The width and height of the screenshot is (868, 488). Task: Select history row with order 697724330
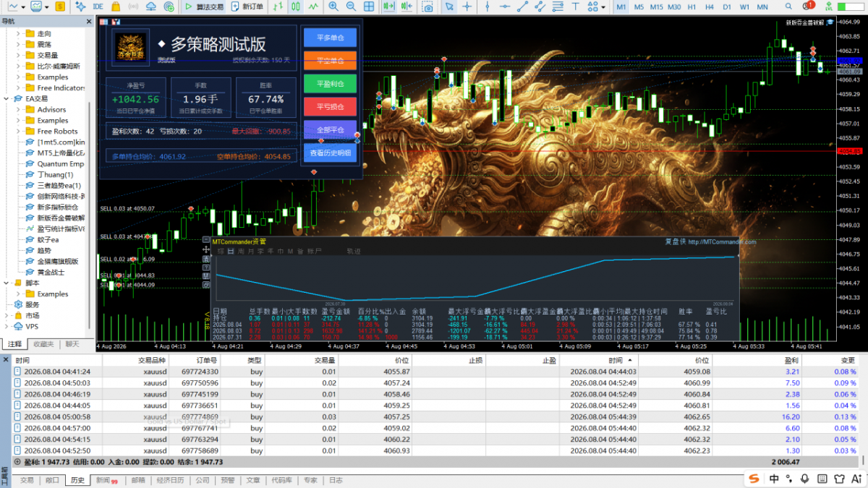434,372
